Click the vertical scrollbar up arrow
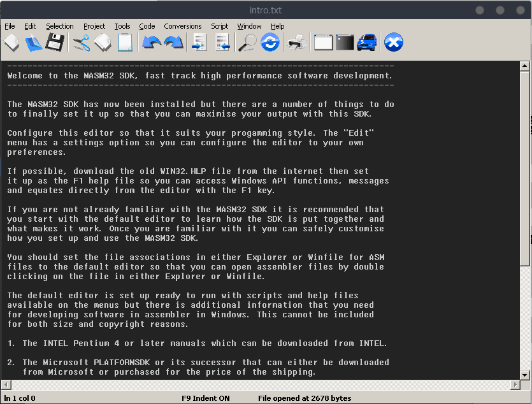The height and width of the screenshot is (404, 532). pyautogui.click(x=524, y=66)
